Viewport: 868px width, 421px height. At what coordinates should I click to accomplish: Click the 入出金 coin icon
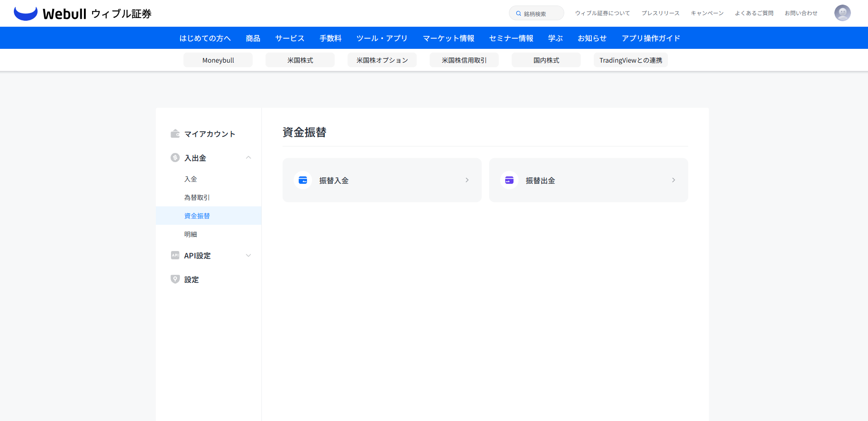(175, 158)
